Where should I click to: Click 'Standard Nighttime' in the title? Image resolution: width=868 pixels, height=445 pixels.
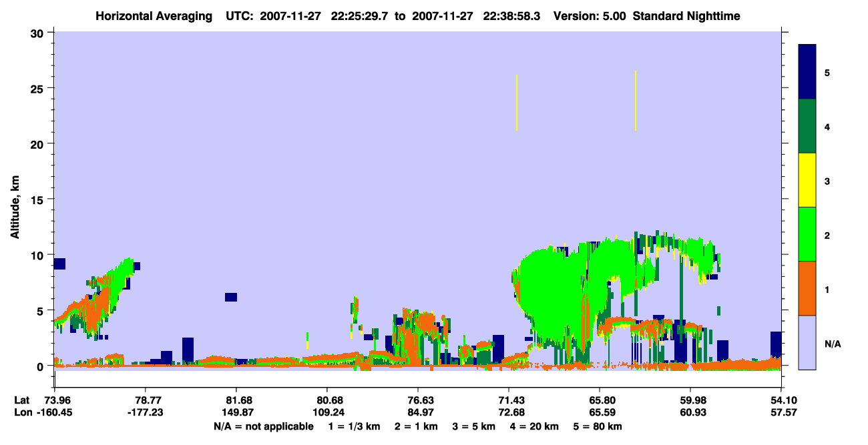pos(686,16)
